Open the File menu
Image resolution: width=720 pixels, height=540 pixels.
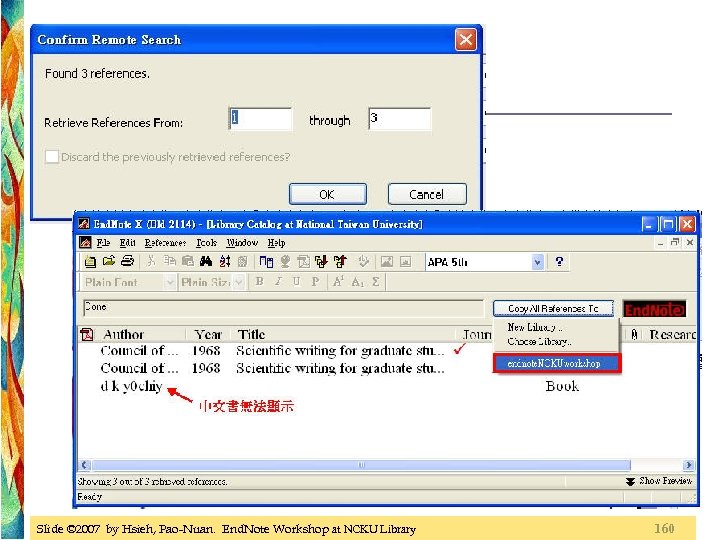pos(103,243)
